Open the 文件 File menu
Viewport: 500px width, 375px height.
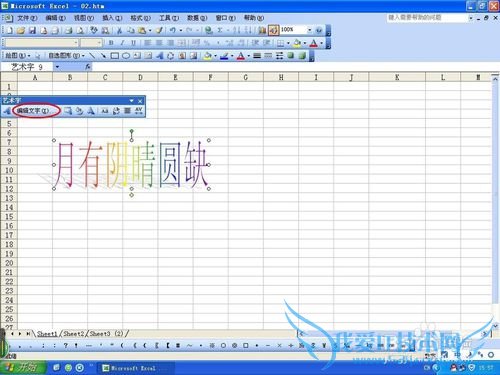tap(27, 18)
